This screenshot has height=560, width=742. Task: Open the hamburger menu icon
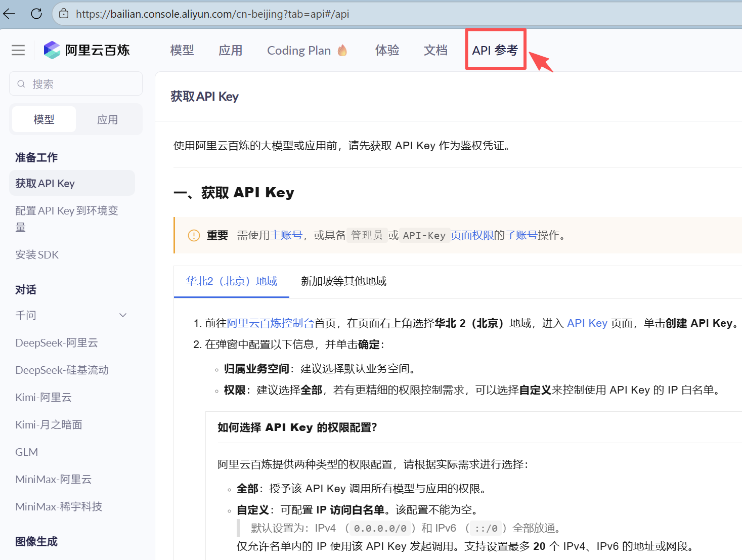18,50
